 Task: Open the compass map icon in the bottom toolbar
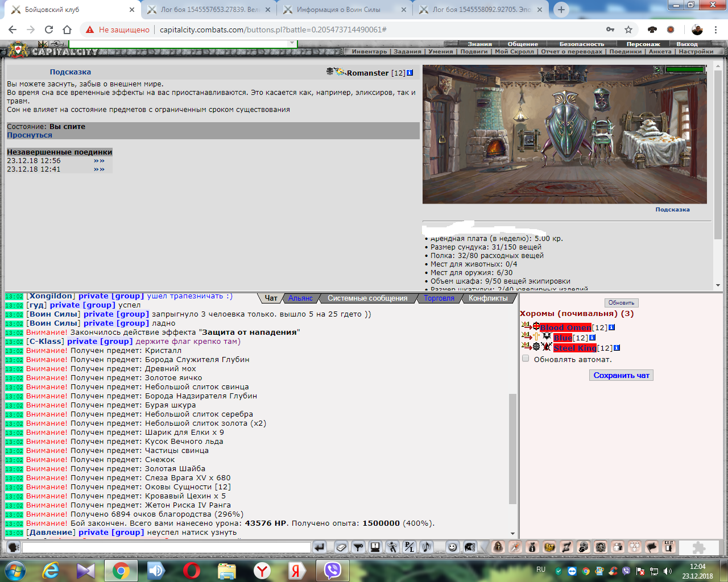click(515, 547)
